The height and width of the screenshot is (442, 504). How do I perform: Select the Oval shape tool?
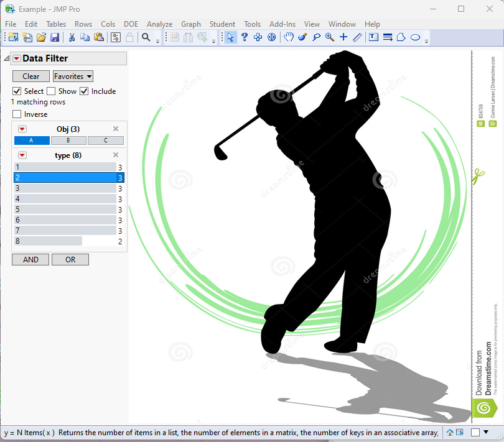click(415, 37)
